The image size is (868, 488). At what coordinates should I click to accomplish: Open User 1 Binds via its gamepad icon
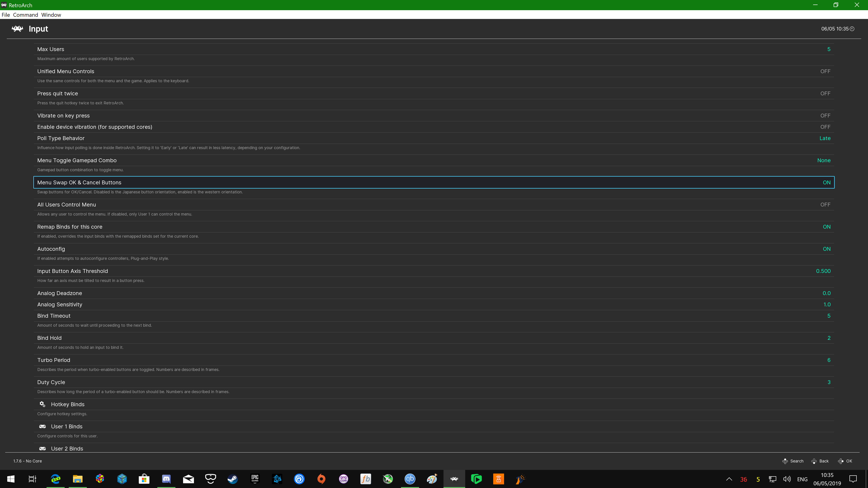click(x=42, y=426)
